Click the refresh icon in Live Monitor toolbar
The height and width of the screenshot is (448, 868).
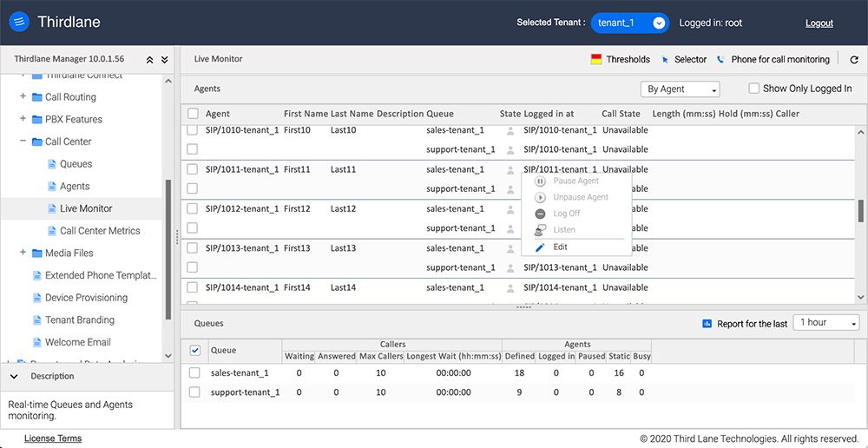(854, 60)
